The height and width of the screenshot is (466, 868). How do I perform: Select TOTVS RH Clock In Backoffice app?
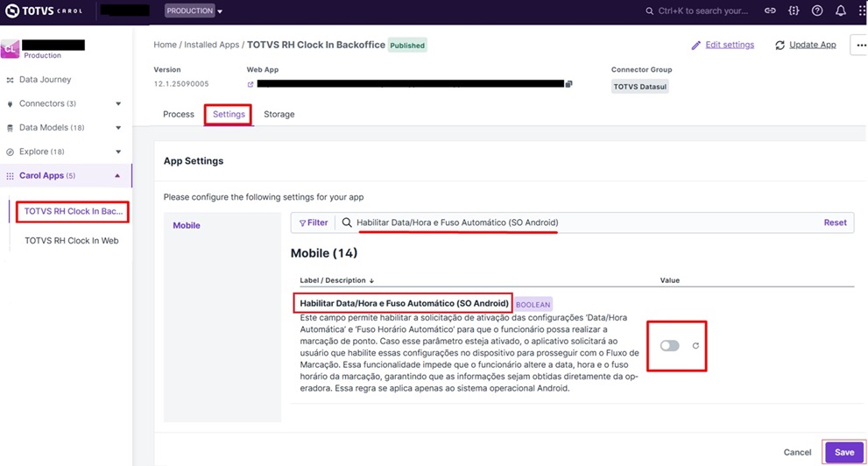pyautogui.click(x=73, y=211)
